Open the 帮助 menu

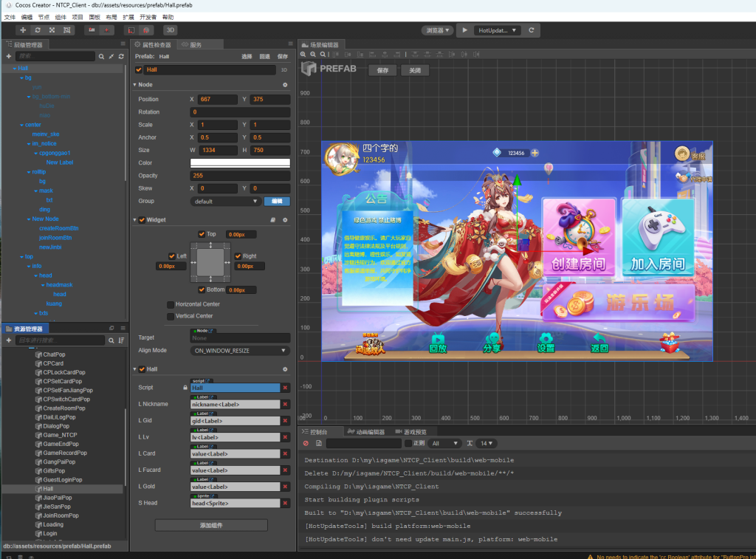tap(168, 18)
